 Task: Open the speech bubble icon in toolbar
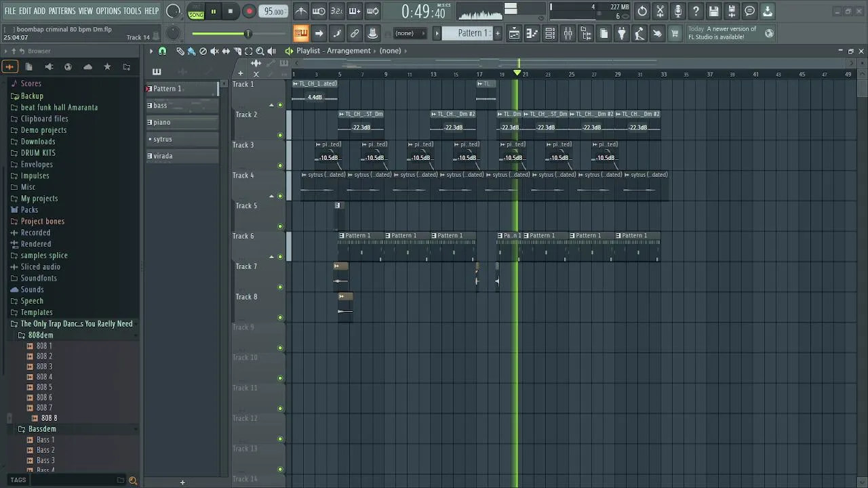click(749, 11)
